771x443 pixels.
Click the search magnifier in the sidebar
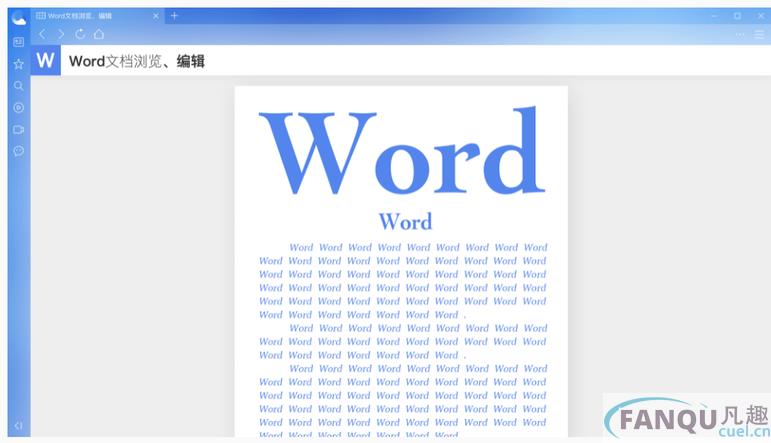click(18, 86)
